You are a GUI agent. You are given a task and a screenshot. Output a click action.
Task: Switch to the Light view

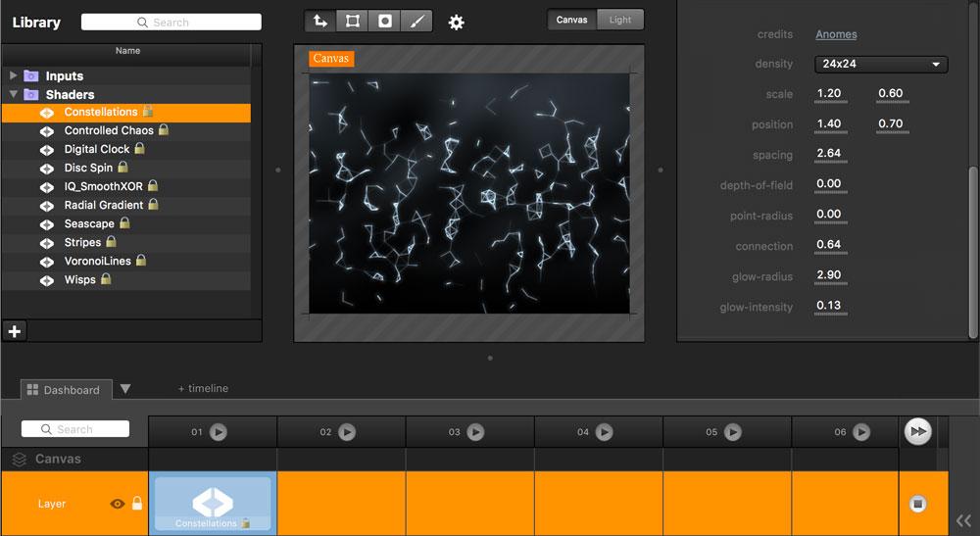620,20
